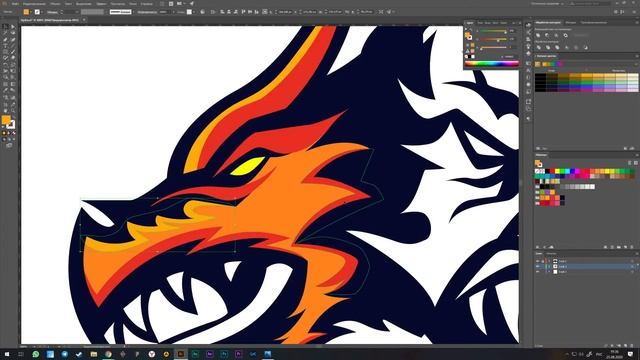Click the second (red) color slider

(493, 39)
